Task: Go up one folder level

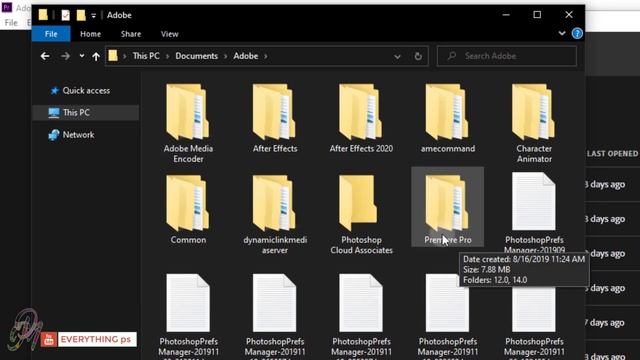Action: click(x=96, y=56)
